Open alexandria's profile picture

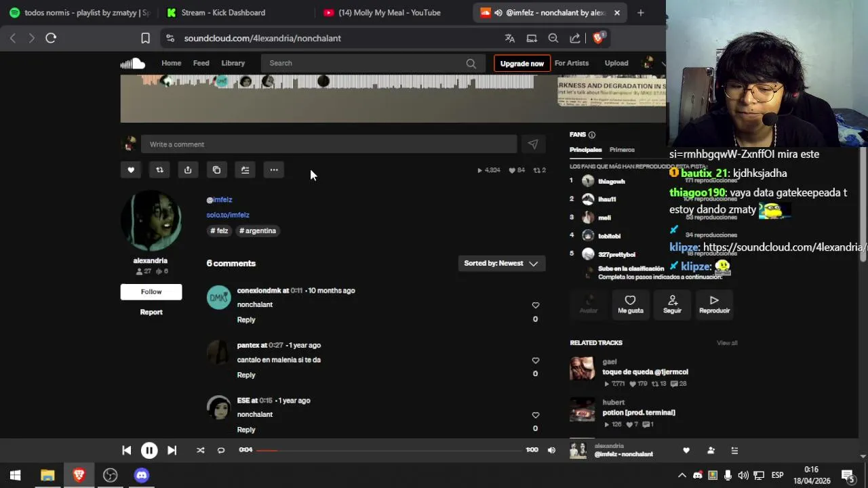click(151, 221)
